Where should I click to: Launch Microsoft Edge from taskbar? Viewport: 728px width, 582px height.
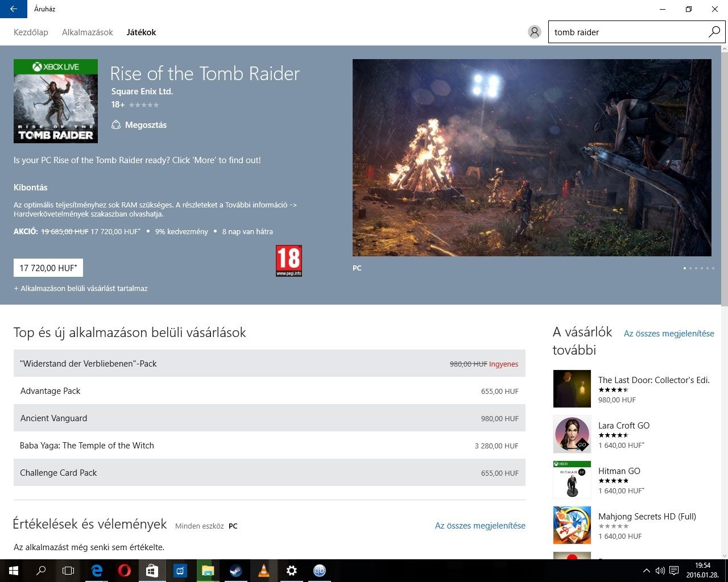click(97, 571)
